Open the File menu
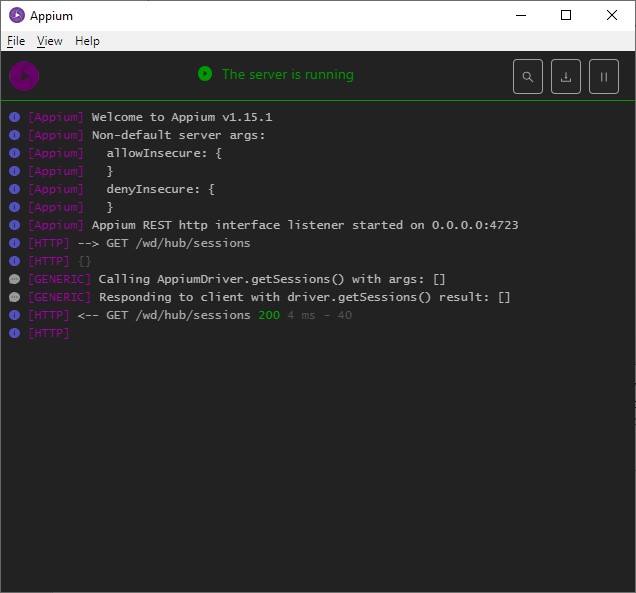 [16, 41]
